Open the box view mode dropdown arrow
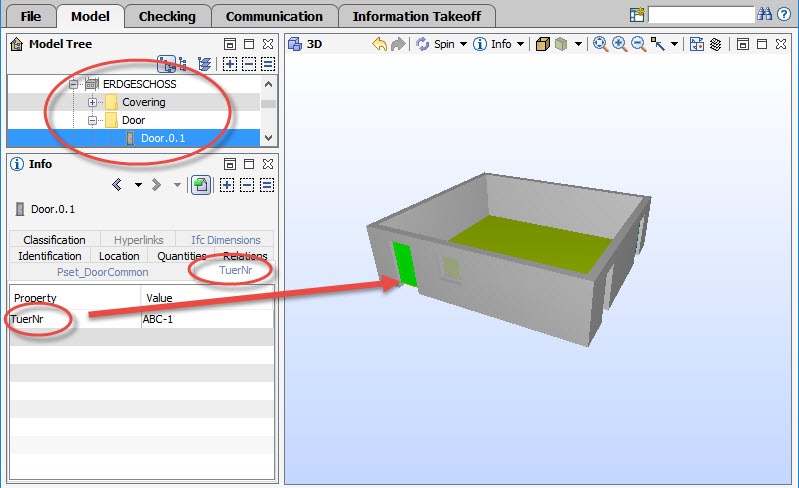 tap(578, 44)
